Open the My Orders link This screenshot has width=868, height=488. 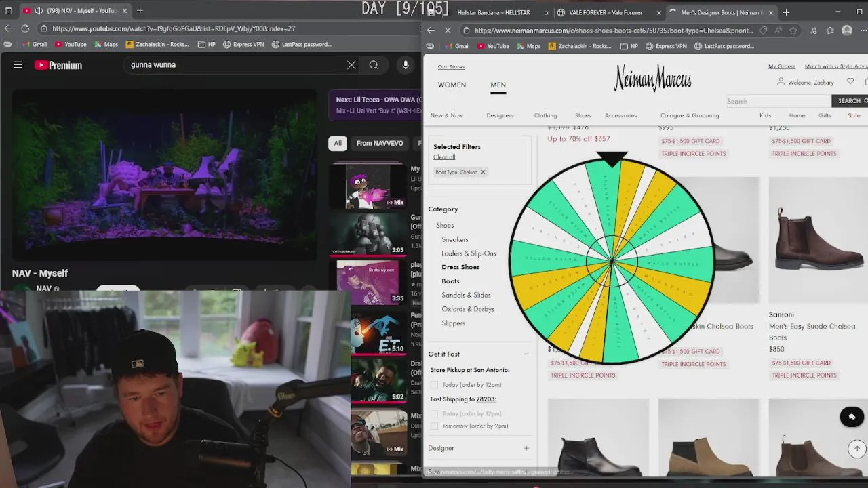782,66
